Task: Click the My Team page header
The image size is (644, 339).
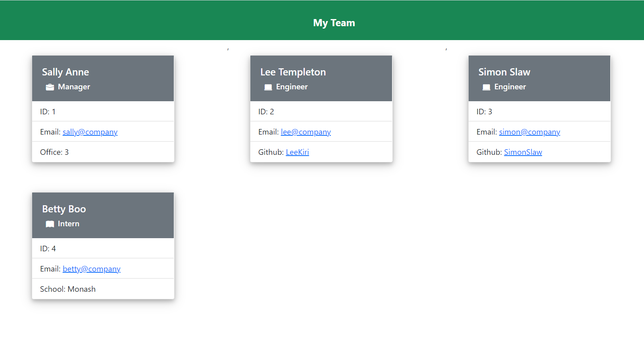Action: pos(334,23)
